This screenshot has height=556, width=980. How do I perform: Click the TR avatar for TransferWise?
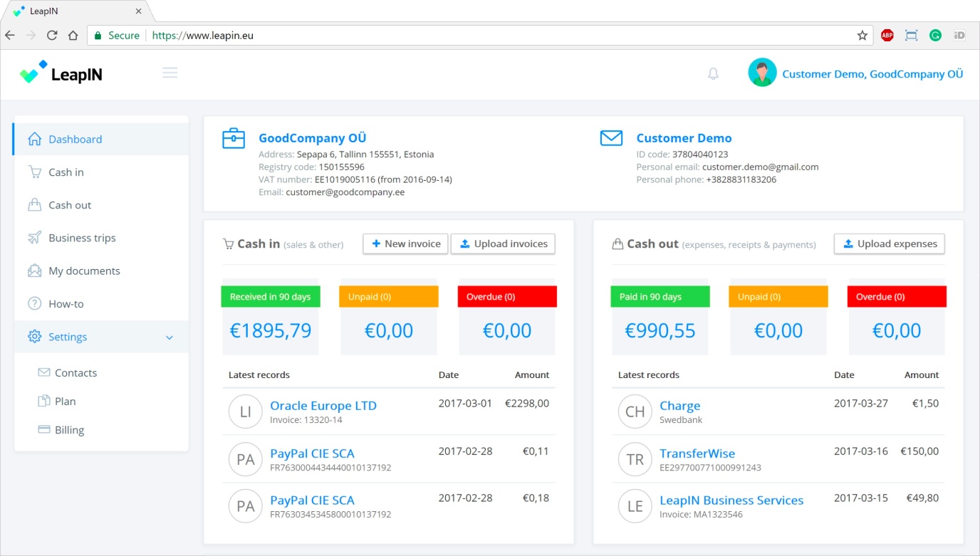[635, 459]
